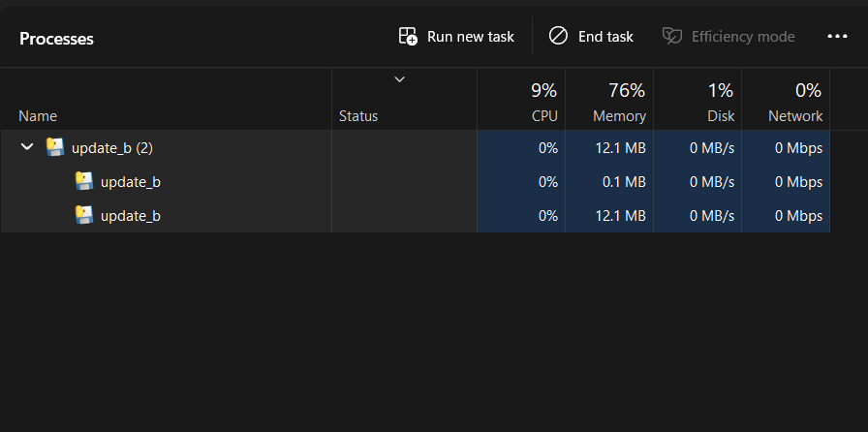Click the Processes page heading
Image resolution: width=868 pixels, height=432 pixels.
click(56, 39)
